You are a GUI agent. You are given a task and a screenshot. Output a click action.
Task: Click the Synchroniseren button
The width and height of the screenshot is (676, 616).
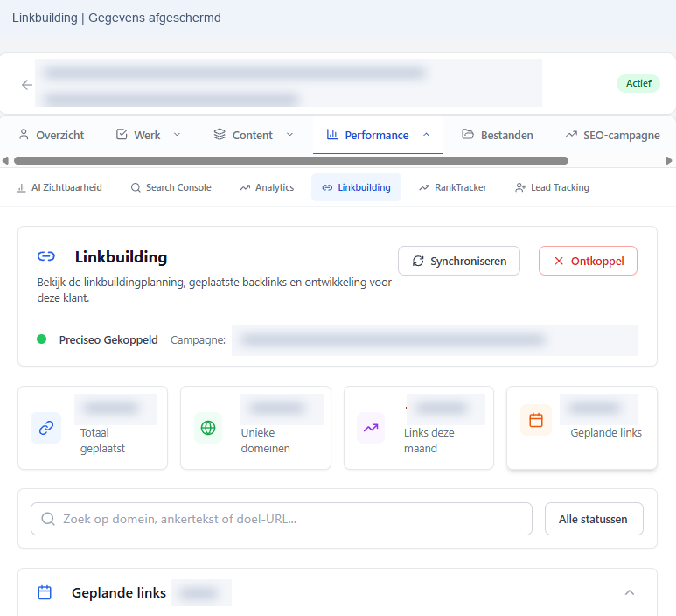[x=459, y=261]
